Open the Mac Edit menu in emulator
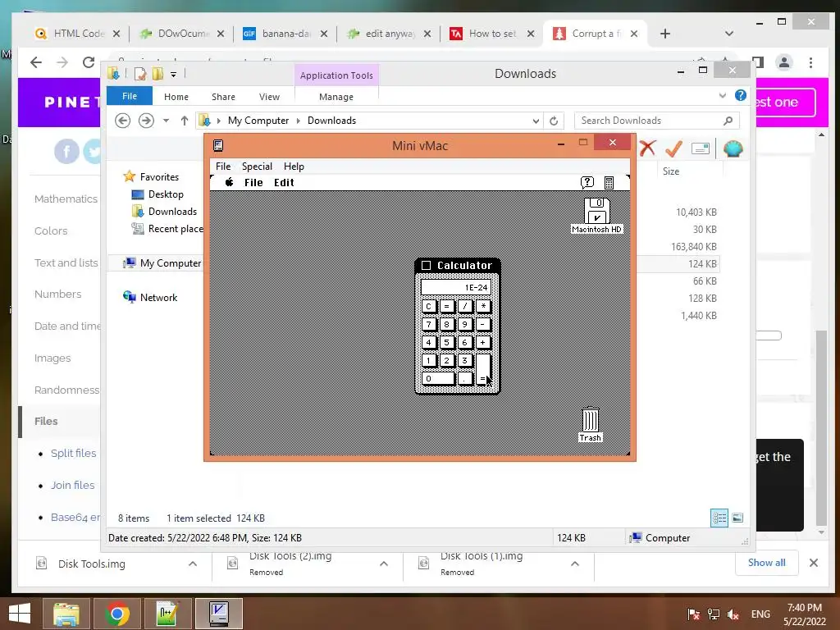 pyautogui.click(x=284, y=183)
